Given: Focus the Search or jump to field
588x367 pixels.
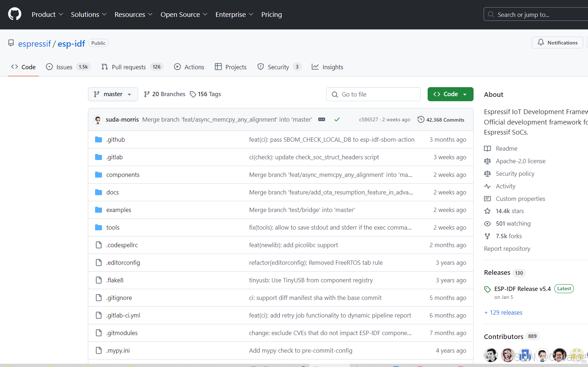Looking at the screenshot, I should [x=536, y=14].
